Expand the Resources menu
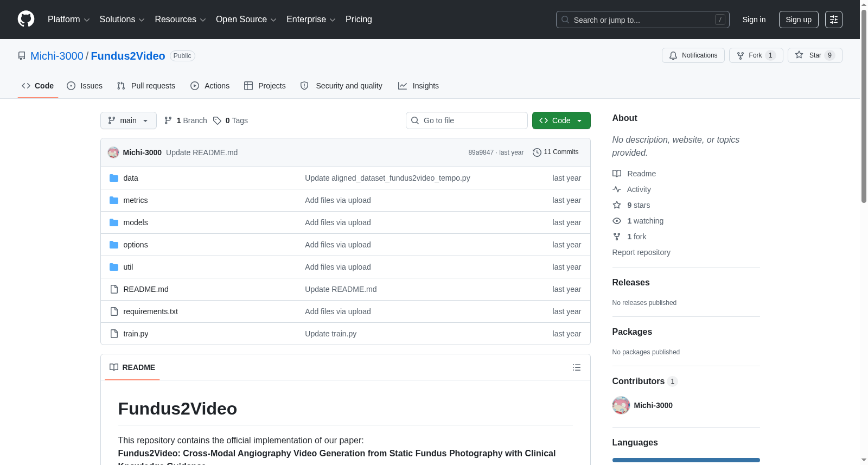Viewport: 868px width, 465px height. tap(181, 20)
